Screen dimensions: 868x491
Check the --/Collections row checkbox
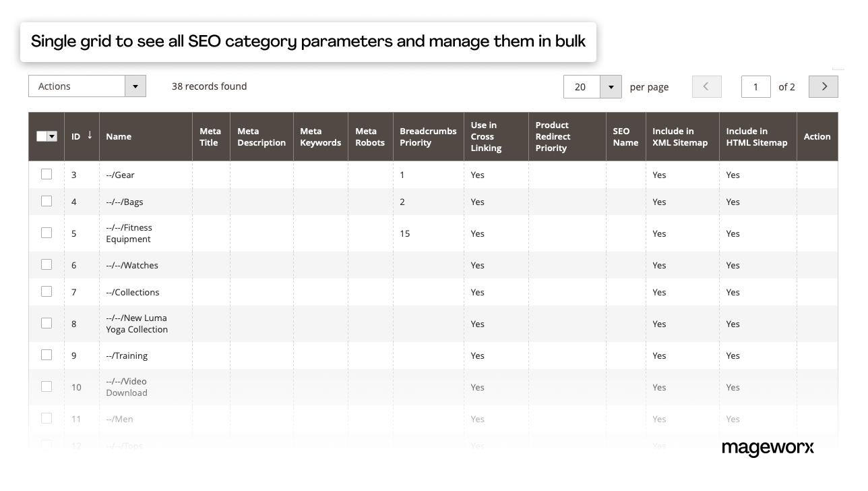click(x=46, y=291)
